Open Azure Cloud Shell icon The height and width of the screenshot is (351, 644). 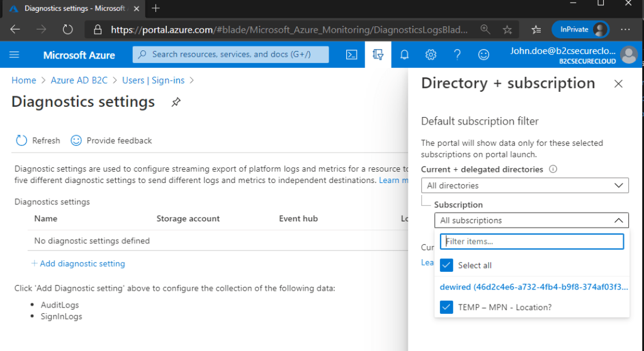(353, 55)
